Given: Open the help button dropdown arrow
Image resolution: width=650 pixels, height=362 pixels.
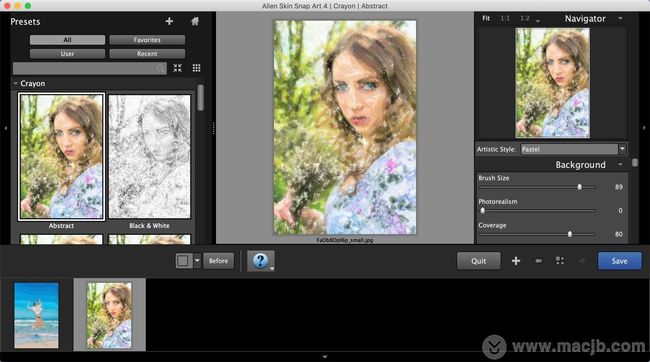Looking at the screenshot, I should [x=272, y=269].
